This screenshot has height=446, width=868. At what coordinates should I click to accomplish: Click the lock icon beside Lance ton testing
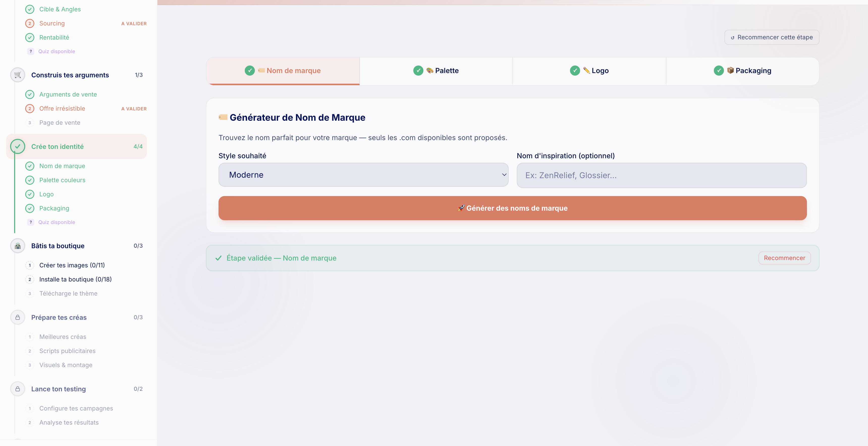click(17, 389)
